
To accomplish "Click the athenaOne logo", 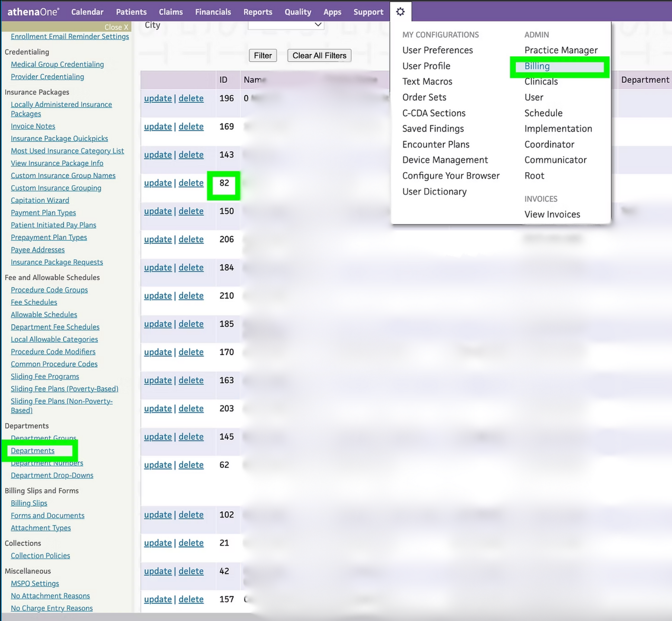I will pyautogui.click(x=33, y=12).
